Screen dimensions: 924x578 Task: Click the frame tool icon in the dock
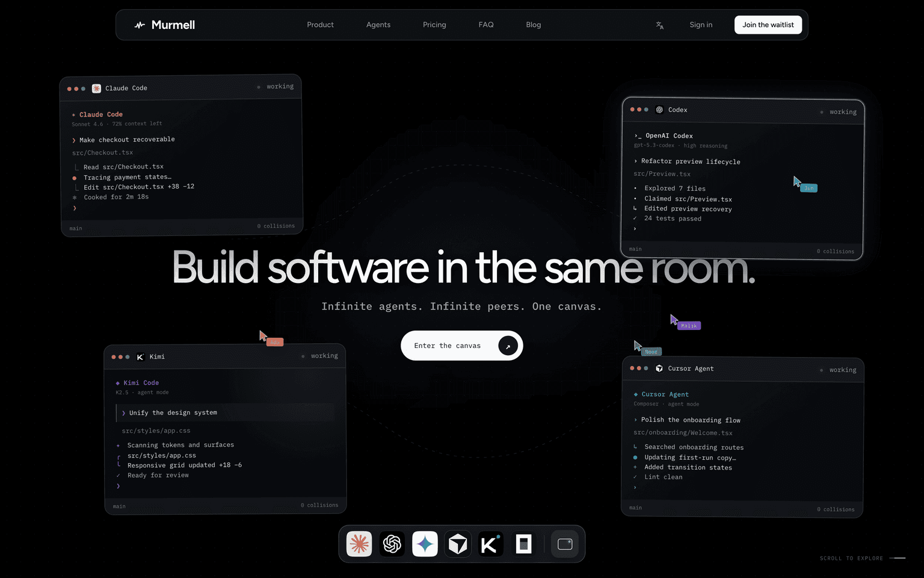tap(565, 544)
